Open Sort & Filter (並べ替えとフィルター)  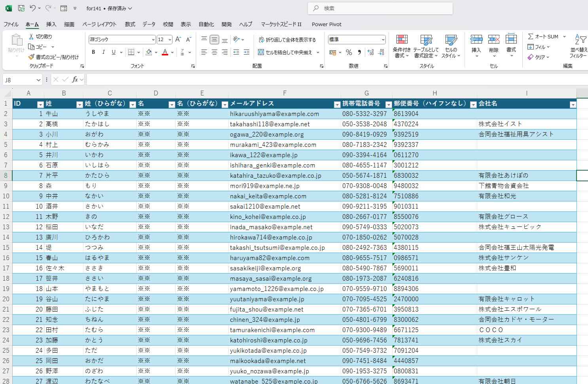pos(579,46)
